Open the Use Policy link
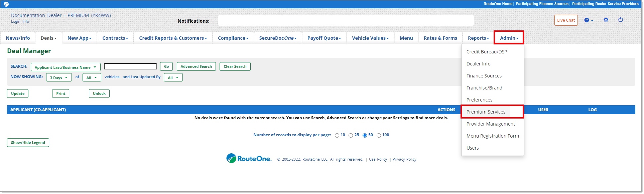644x194 pixels. click(x=378, y=160)
